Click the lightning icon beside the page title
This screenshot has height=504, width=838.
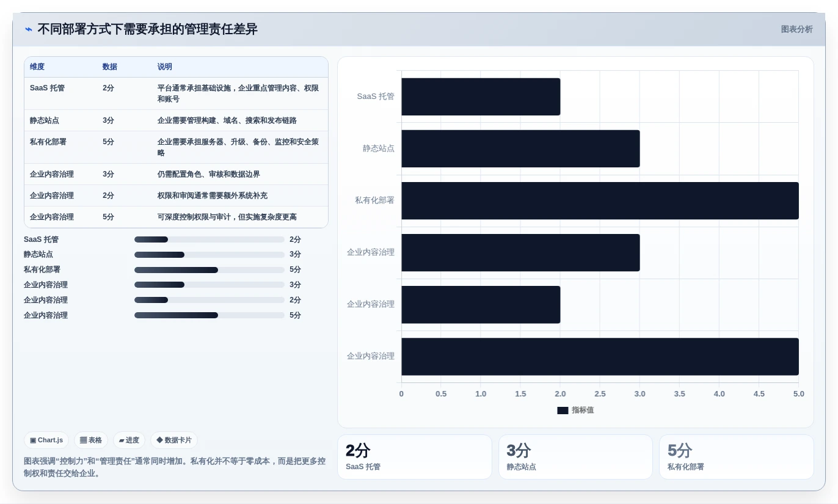coord(29,29)
